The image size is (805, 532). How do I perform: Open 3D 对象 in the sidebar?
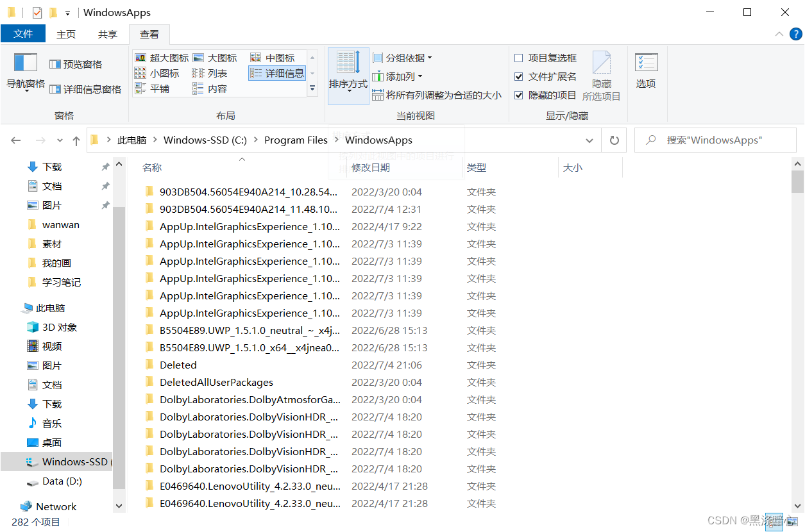pos(51,327)
